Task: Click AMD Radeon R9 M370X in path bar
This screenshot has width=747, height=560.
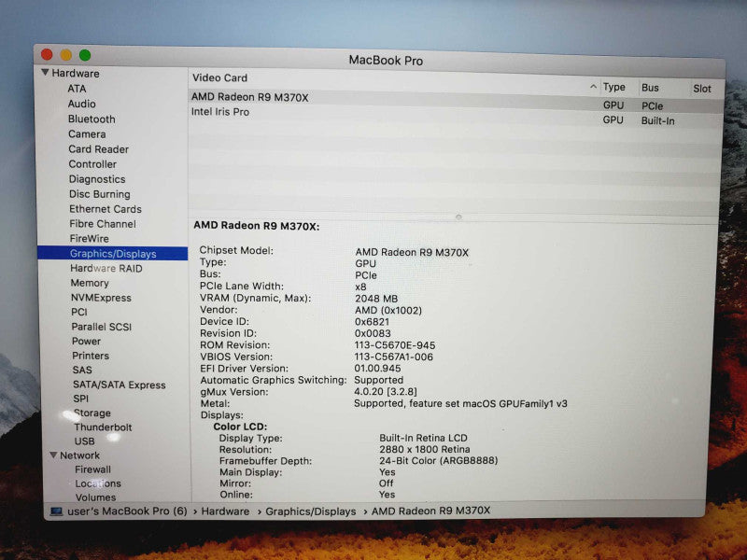Action: click(x=430, y=511)
